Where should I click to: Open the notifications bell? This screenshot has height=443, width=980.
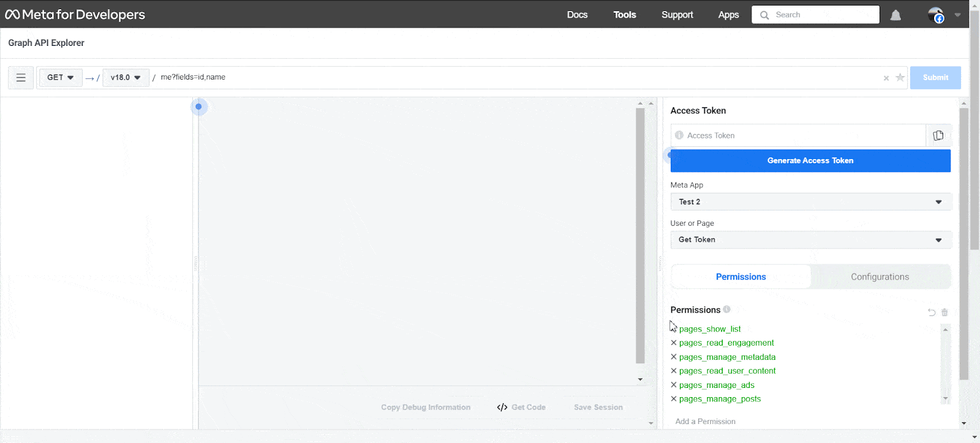(x=895, y=15)
